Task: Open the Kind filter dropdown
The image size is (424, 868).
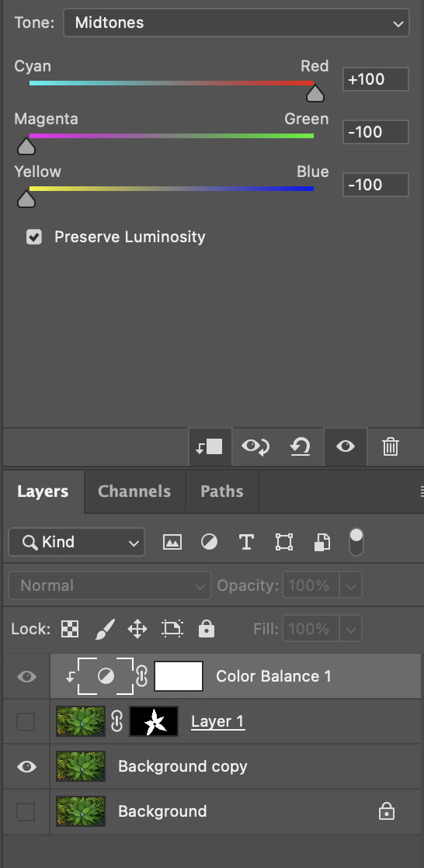Action: pyautogui.click(x=76, y=542)
